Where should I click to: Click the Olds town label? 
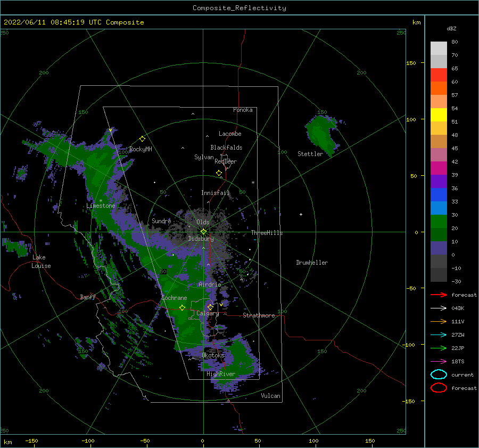click(203, 222)
